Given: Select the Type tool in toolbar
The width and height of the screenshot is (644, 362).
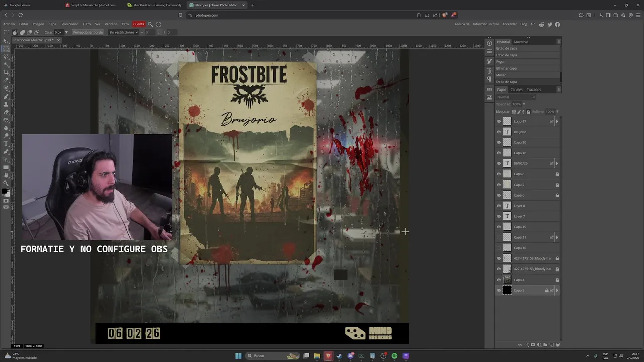Looking at the screenshot, I should coord(6,143).
